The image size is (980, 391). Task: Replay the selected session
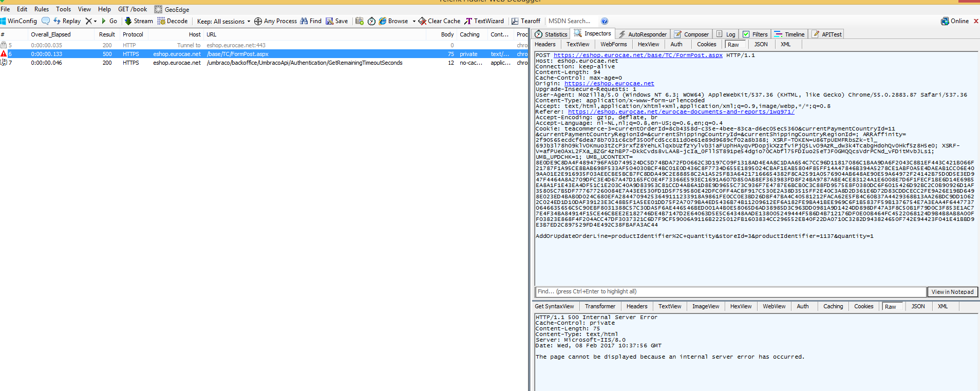67,21
